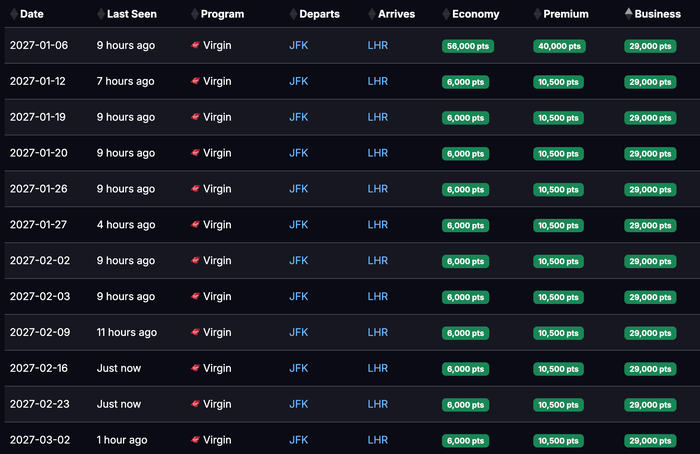Sort by the Economy column header
Viewport: 700px width, 454px height.
[471, 14]
